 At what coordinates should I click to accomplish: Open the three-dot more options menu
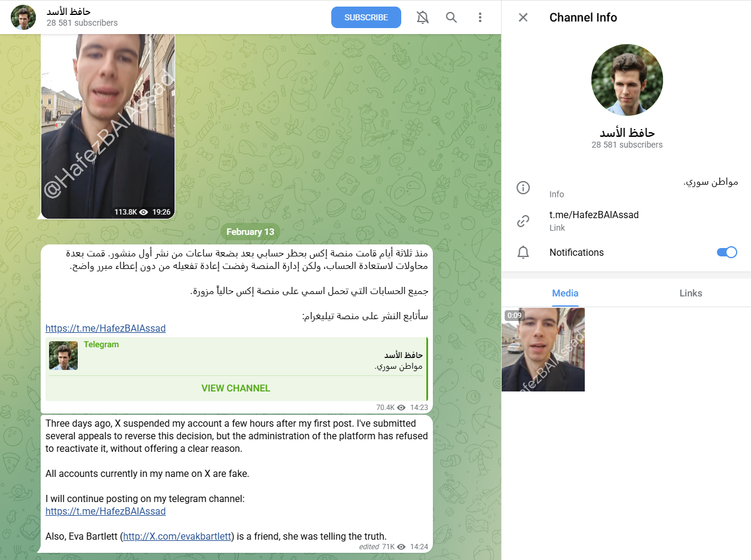pyautogui.click(x=480, y=17)
